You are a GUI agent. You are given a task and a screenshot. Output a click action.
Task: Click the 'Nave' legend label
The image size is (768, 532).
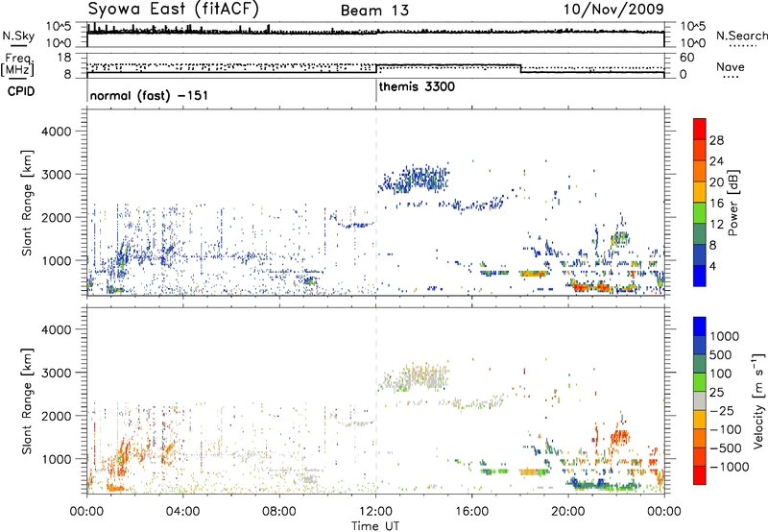pos(731,67)
